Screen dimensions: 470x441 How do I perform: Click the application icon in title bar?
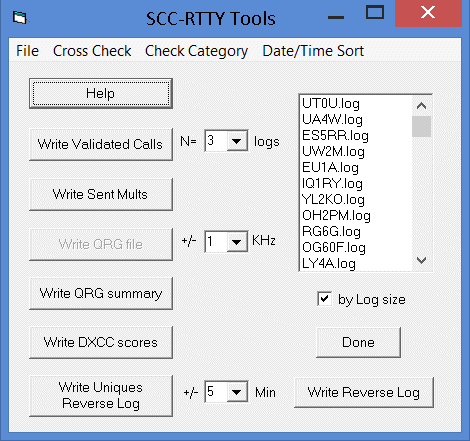(x=20, y=18)
